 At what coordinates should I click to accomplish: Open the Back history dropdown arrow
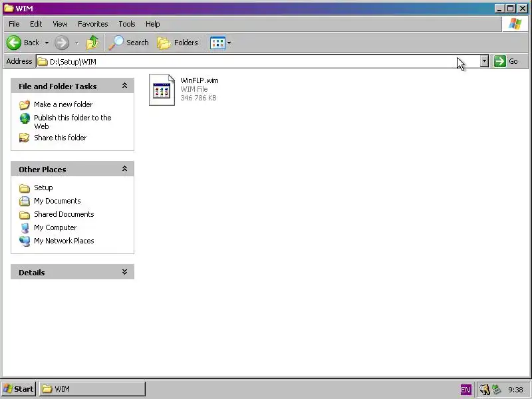tap(47, 43)
